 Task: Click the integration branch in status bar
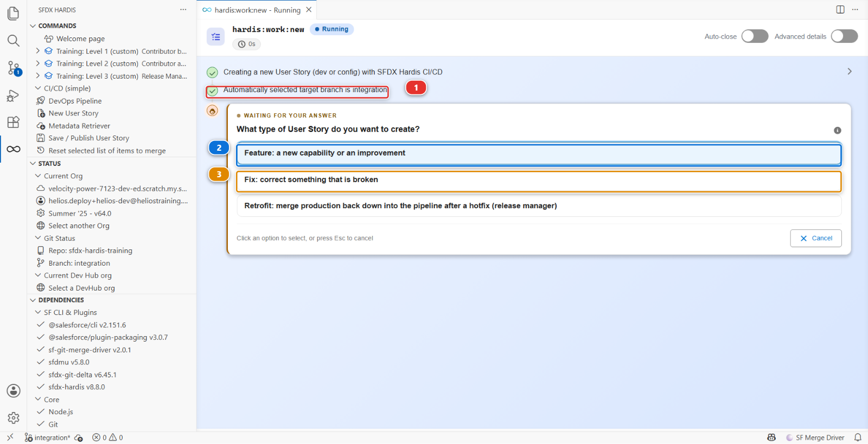pyautogui.click(x=48, y=437)
